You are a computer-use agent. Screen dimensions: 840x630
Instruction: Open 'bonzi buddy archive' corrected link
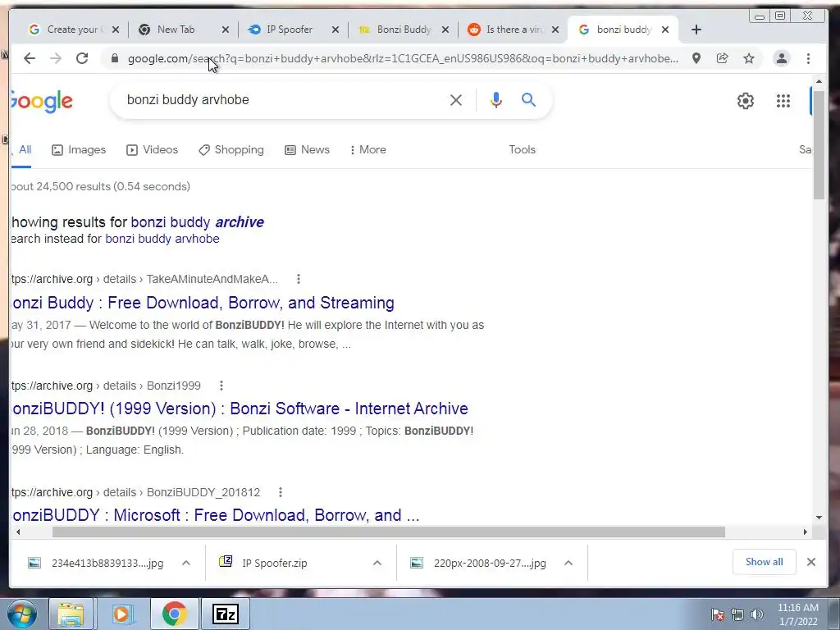click(x=197, y=221)
